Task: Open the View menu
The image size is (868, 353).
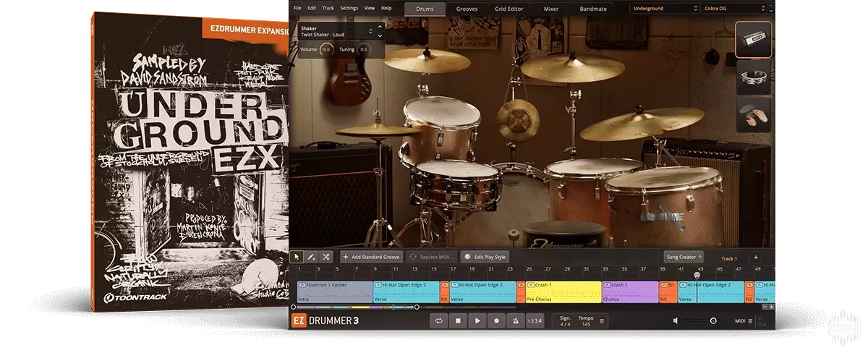Action: click(370, 8)
